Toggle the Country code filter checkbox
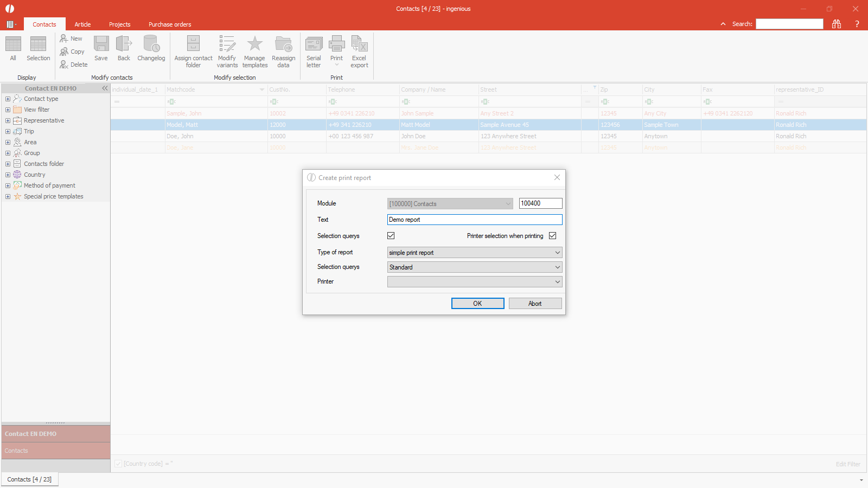This screenshot has width=868, height=488. tap(118, 464)
